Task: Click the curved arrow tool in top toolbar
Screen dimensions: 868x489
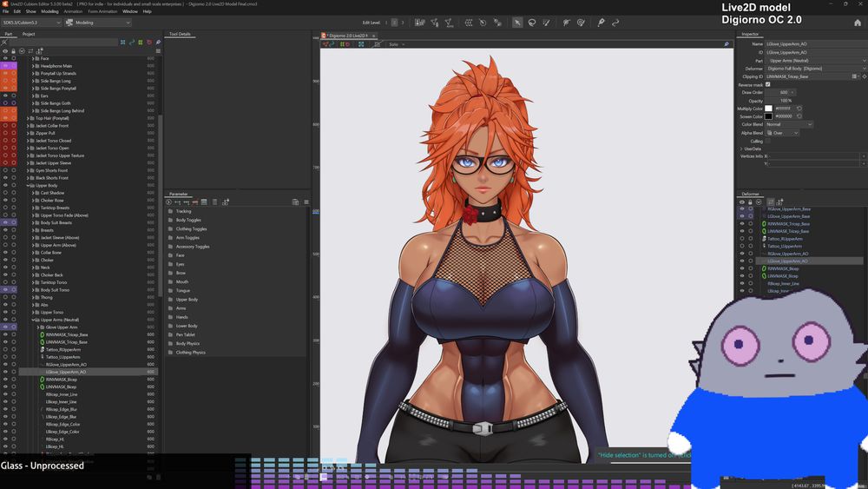Action: (615, 23)
